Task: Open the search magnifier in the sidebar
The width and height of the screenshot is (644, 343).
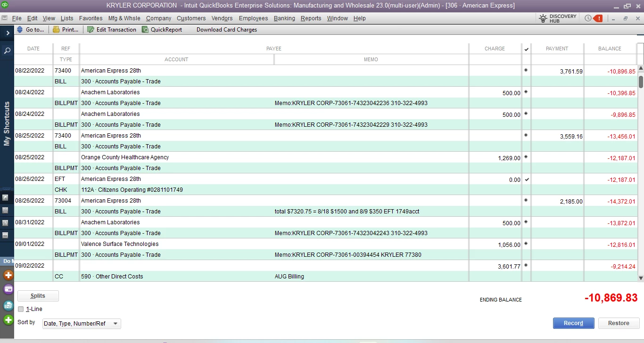Action: 7,50
